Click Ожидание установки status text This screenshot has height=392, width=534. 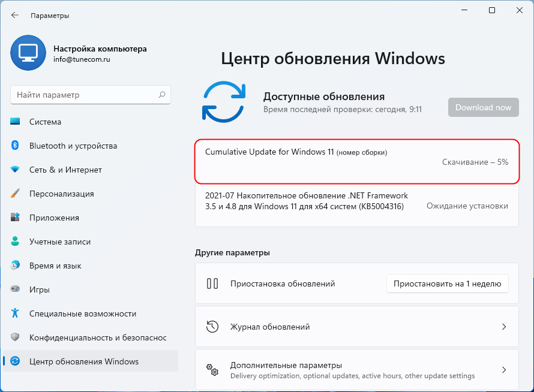point(467,206)
